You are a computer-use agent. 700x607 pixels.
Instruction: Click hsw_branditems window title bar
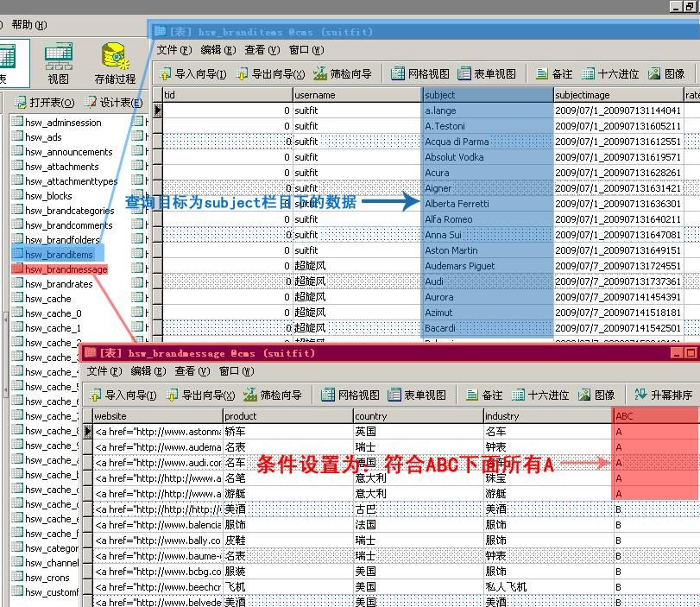[424, 32]
